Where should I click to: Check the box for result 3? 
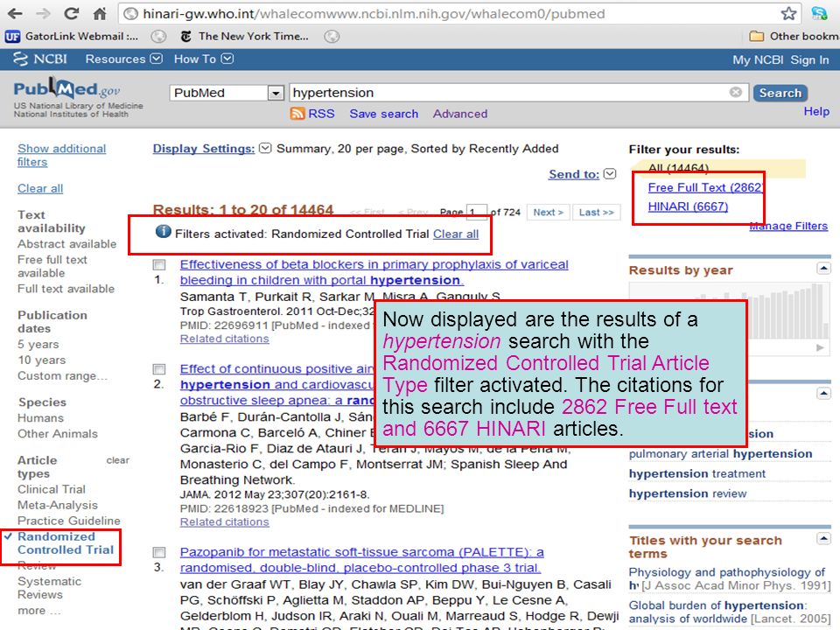click(x=159, y=552)
